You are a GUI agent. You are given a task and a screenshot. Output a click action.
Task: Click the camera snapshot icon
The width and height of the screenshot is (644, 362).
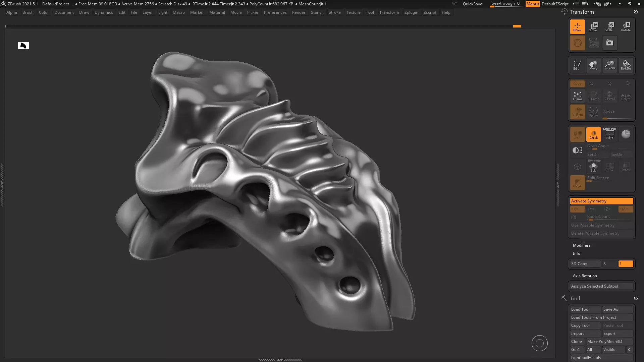[609, 43]
